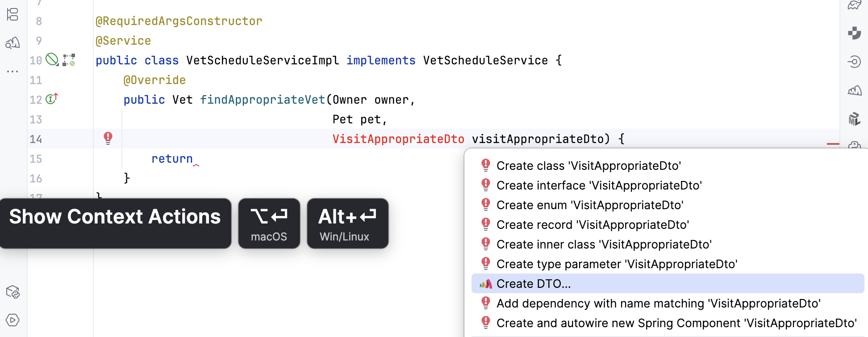Click the mountain-with-magnifier icon in left sidebar

coord(13,43)
